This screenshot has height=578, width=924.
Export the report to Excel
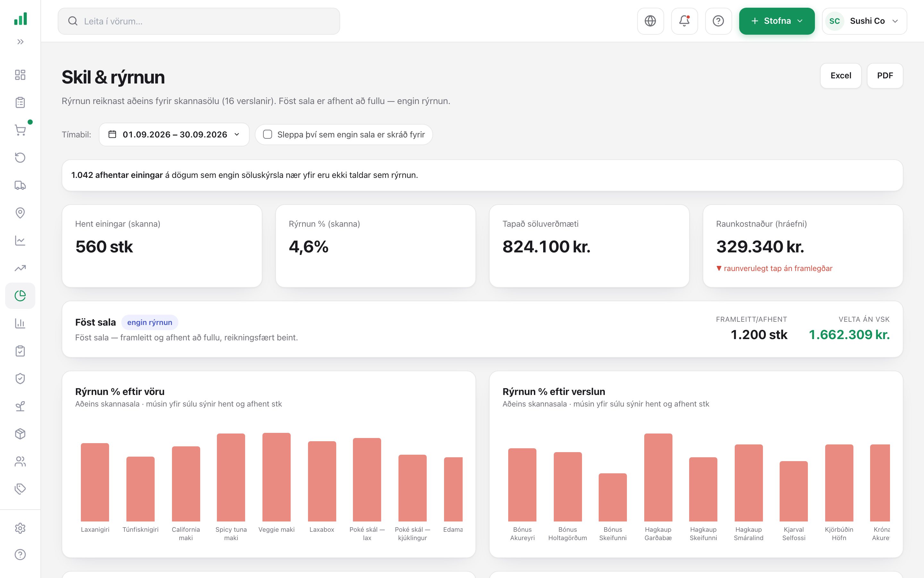[841, 76]
